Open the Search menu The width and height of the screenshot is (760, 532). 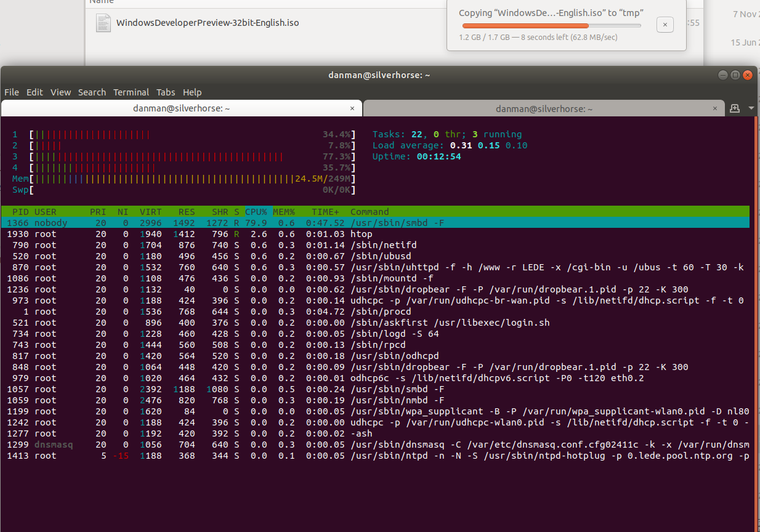coord(92,92)
